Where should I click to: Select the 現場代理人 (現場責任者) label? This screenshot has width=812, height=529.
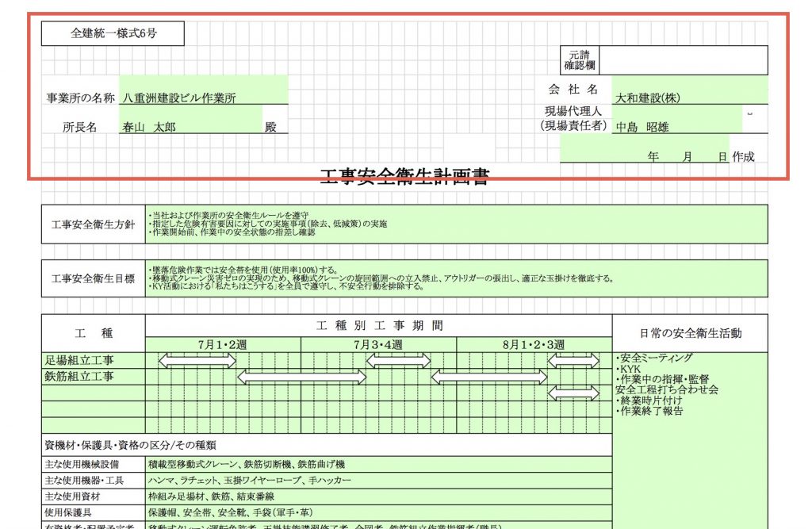573,119
